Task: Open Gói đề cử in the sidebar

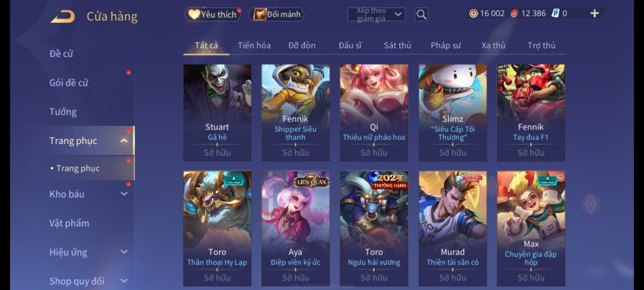Action: tap(69, 83)
